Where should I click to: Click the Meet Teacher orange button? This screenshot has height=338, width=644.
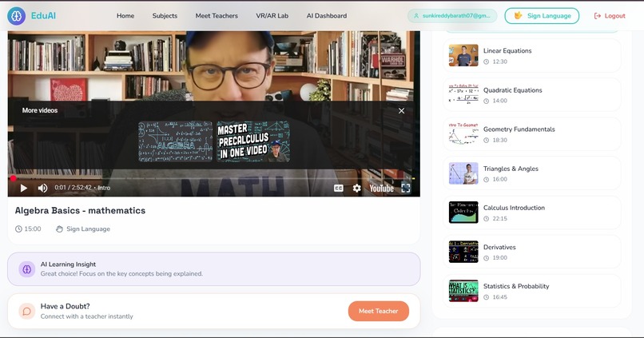pos(378,312)
